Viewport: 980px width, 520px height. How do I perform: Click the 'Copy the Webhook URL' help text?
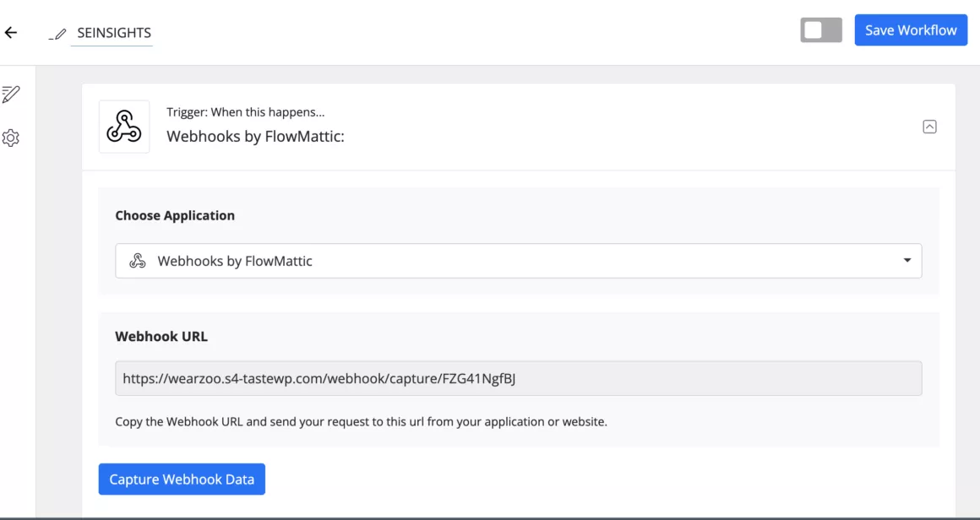pyautogui.click(x=361, y=421)
